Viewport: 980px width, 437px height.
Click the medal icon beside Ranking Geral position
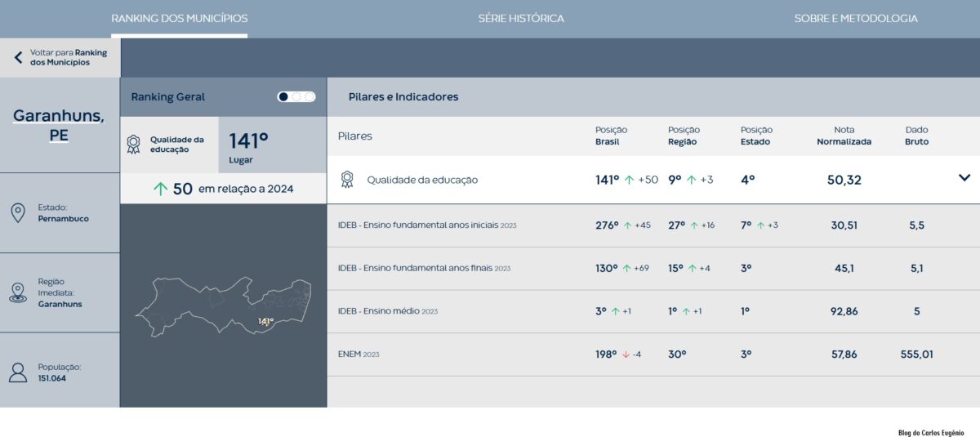[x=133, y=145]
